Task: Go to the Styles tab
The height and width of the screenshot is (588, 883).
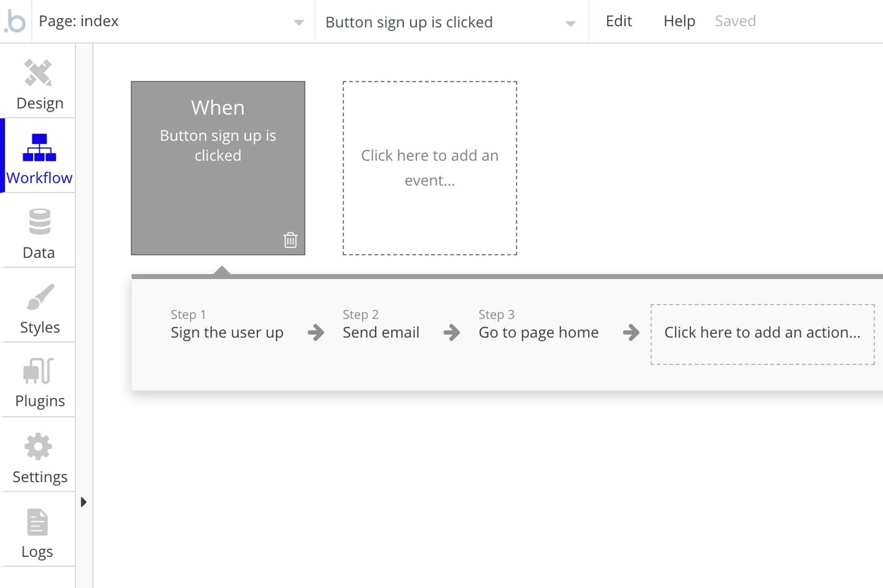Action: pyautogui.click(x=39, y=306)
